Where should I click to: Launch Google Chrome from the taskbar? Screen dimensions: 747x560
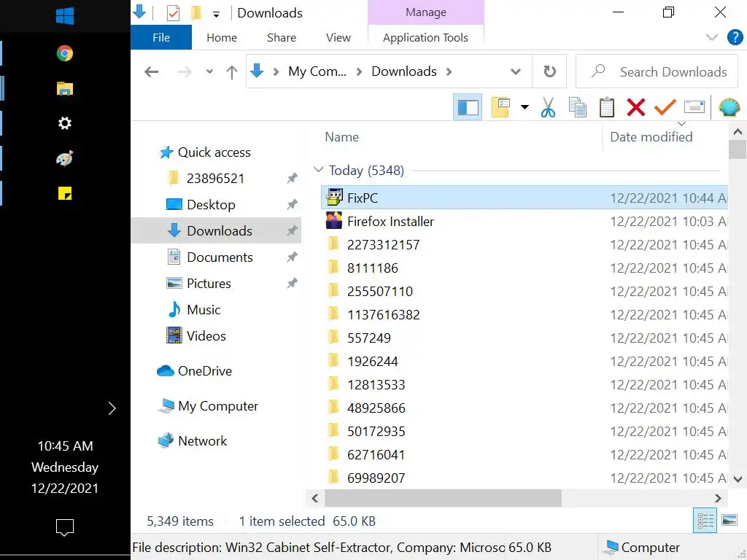tap(65, 52)
